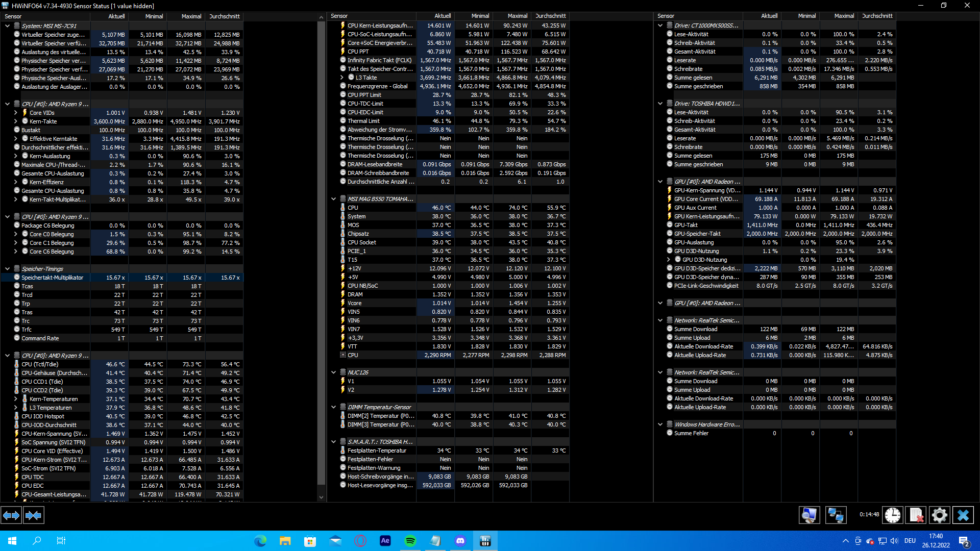Open Discord from the taskbar

pyautogui.click(x=460, y=541)
